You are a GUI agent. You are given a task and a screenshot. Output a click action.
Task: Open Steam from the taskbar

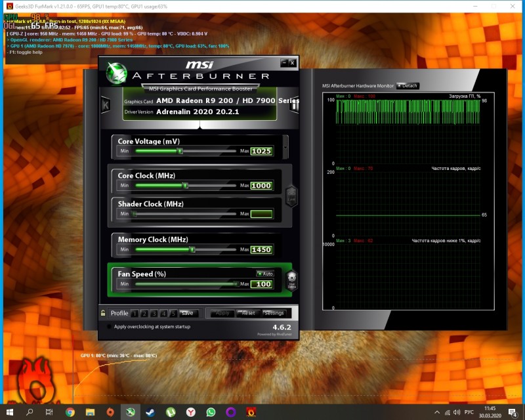(x=150, y=412)
